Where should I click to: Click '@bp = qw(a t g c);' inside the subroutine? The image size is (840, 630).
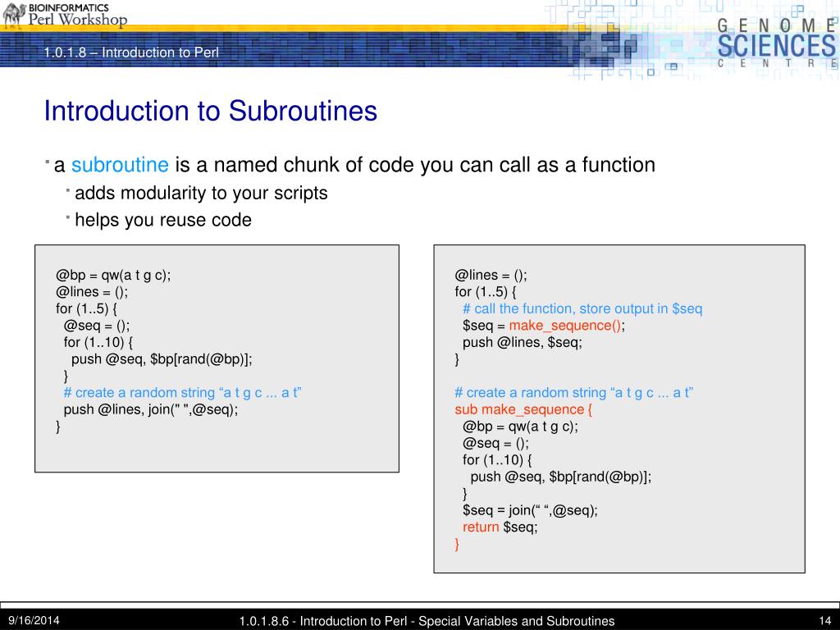[520, 427]
